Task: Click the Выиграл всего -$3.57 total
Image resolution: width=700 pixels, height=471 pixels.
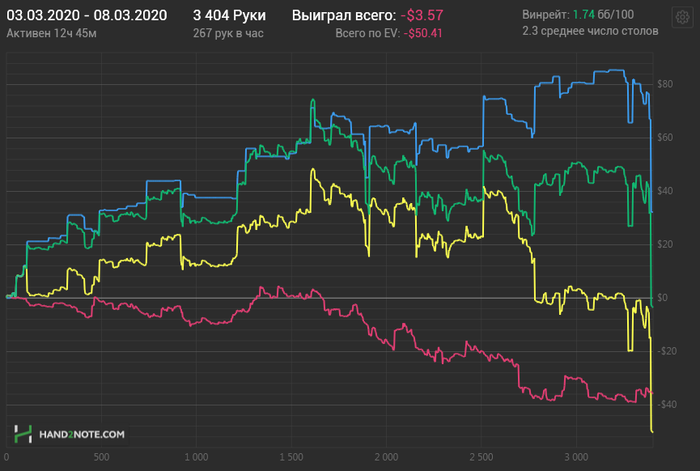Action: (x=367, y=15)
